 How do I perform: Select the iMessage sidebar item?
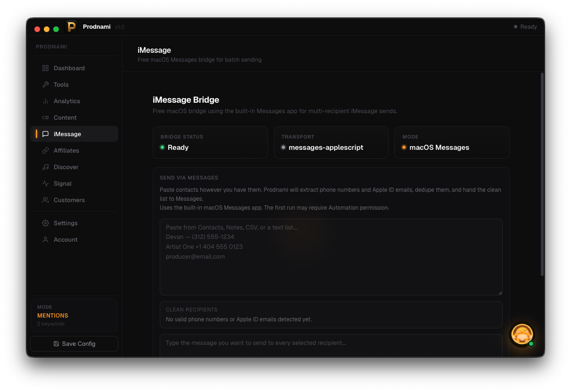tap(74, 134)
